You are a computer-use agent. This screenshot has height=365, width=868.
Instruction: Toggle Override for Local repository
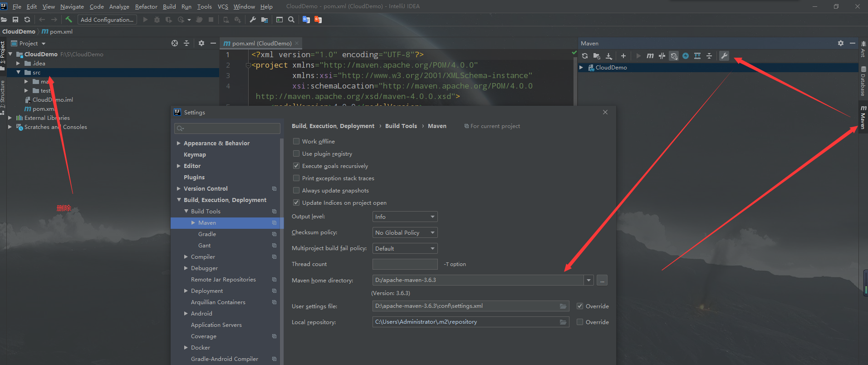click(x=580, y=322)
